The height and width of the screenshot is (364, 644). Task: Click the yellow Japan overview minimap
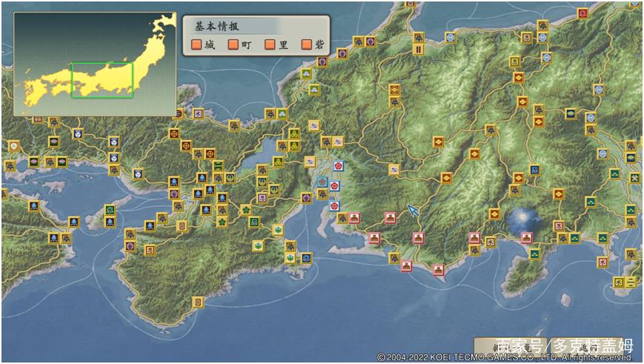(x=96, y=64)
